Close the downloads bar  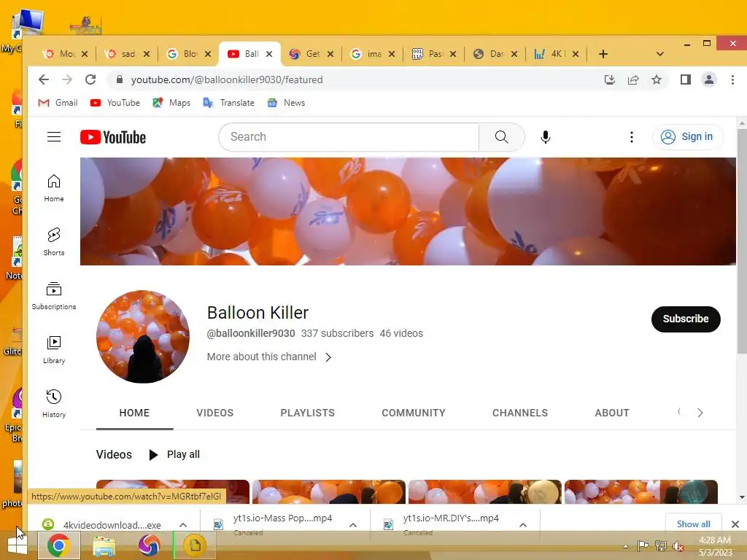[x=735, y=524]
